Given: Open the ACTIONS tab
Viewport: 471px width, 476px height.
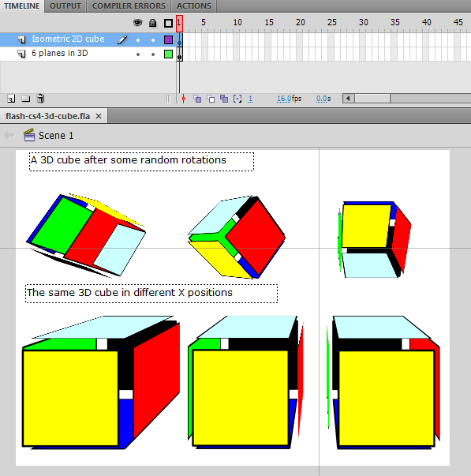Looking at the screenshot, I should coord(194,6).
